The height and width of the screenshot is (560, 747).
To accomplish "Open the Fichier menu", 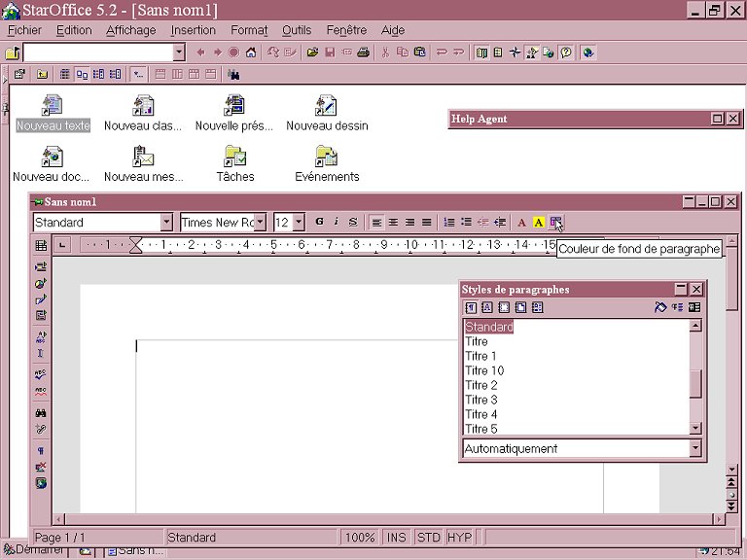I will pyautogui.click(x=24, y=30).
